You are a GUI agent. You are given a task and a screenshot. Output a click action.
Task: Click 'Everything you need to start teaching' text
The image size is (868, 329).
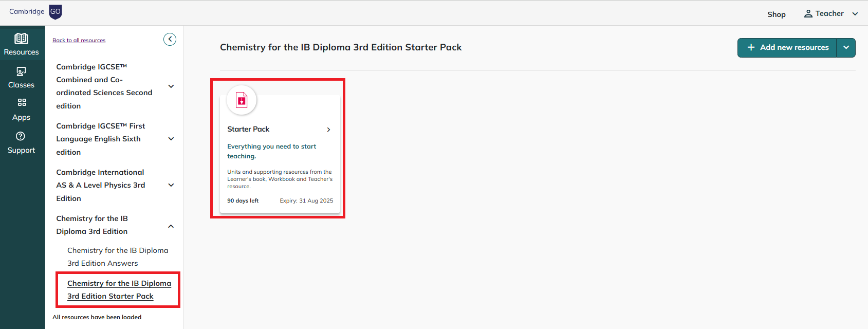pyautogui.click(x=272, y=151)
